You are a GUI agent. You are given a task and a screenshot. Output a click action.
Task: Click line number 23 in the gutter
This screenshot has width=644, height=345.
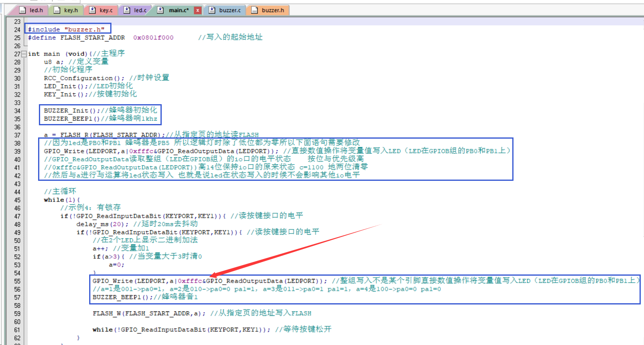coord(17,21)
